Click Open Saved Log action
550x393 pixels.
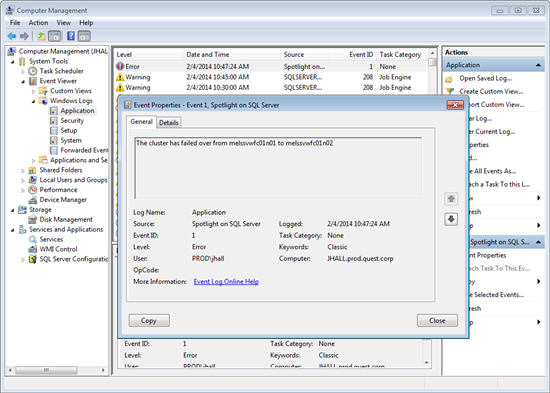tap(485, 78)
